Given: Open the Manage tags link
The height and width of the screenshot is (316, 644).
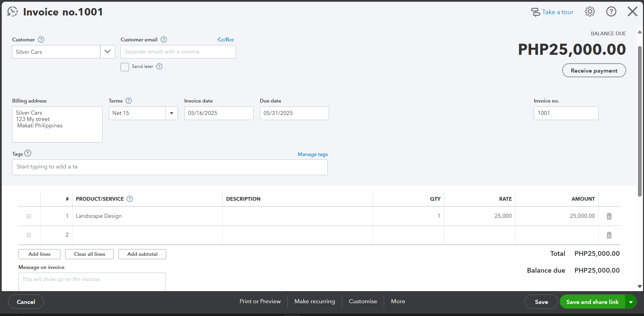Looking at the screenshot, I should pyautogui.click(x=313, y=154).
